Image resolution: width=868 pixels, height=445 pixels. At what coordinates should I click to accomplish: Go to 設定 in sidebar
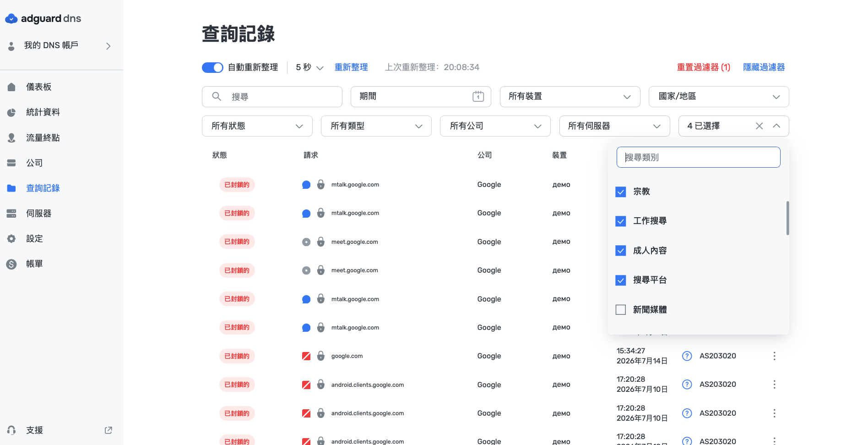pyautogui.click(x=34, y=239)
